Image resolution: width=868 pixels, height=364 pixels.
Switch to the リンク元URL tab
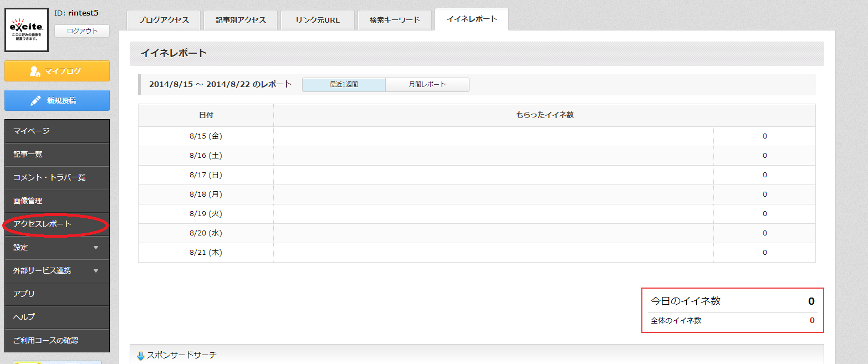(x=318, y=20)
